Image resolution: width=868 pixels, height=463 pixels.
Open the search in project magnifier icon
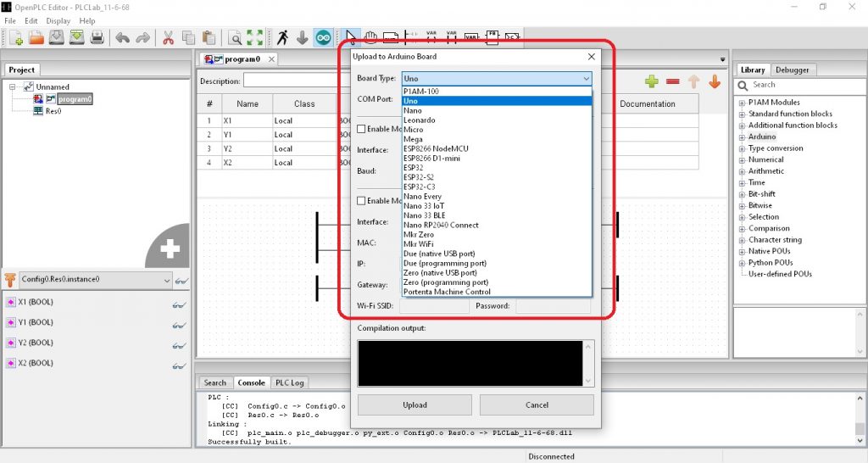point(236,37)
